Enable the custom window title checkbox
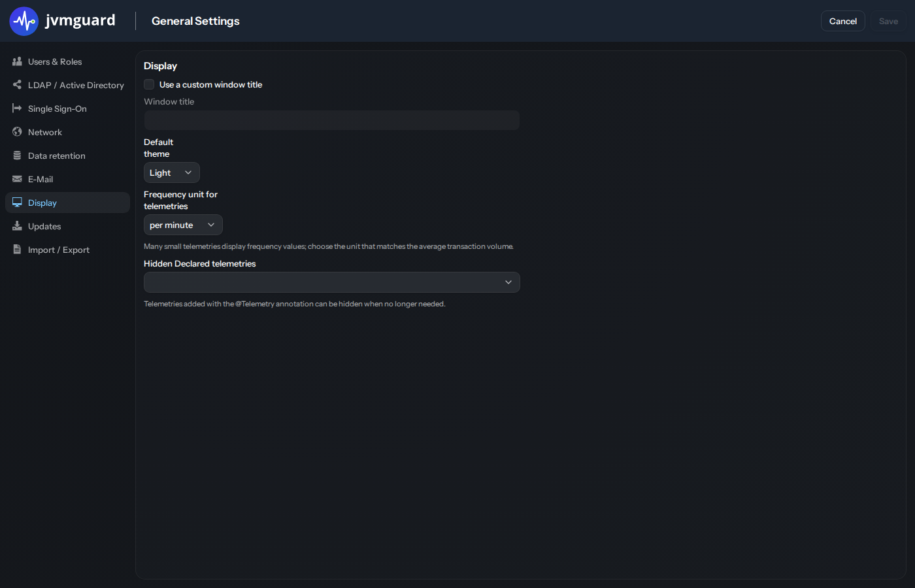Screen dimensions: 915x588 tap(149, 84)
